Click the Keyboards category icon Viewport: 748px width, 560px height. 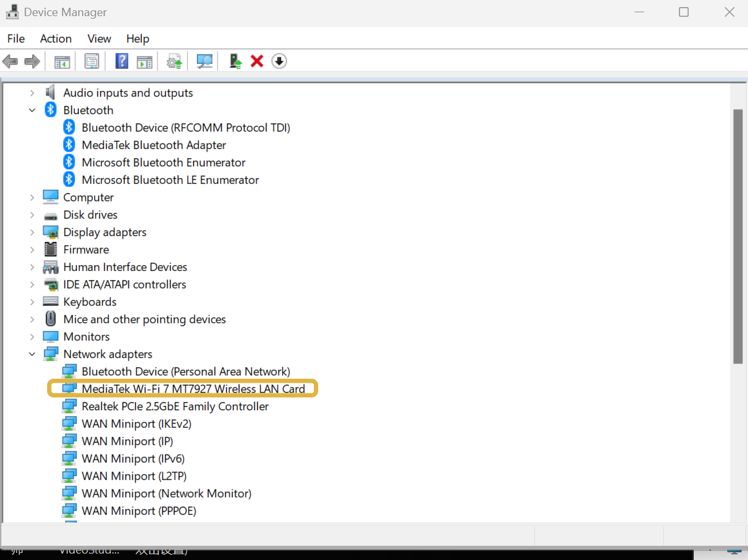click(50, 301)
